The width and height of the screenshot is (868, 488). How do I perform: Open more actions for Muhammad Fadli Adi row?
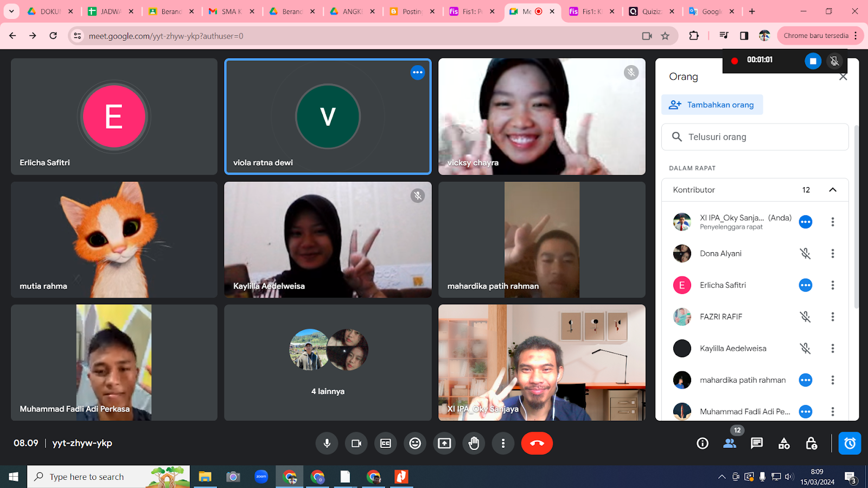[833, 412]
